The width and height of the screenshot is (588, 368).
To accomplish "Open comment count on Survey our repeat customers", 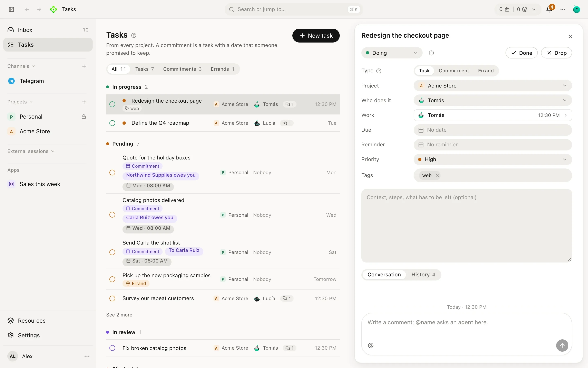I will pyautogui.click(x=287, y=298).
